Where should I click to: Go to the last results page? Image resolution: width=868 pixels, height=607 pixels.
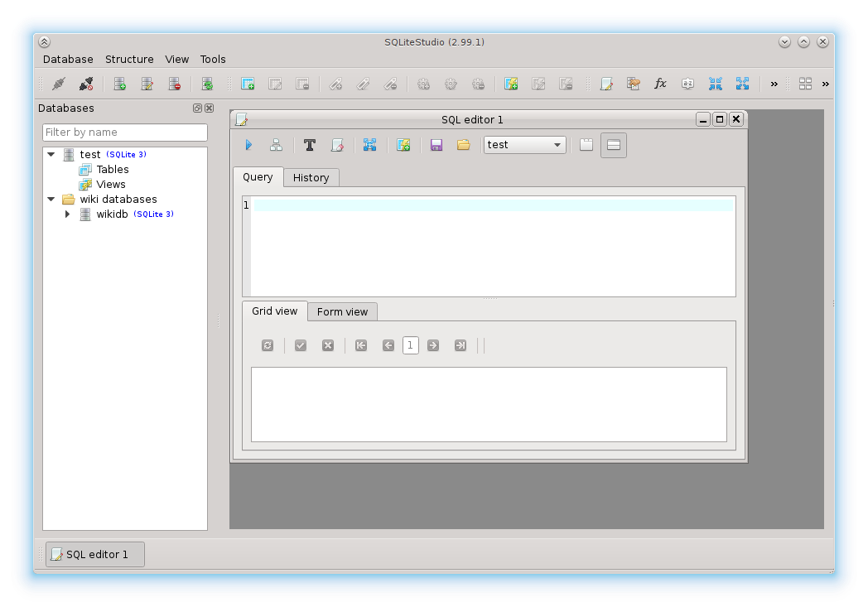tap(460, 345)
